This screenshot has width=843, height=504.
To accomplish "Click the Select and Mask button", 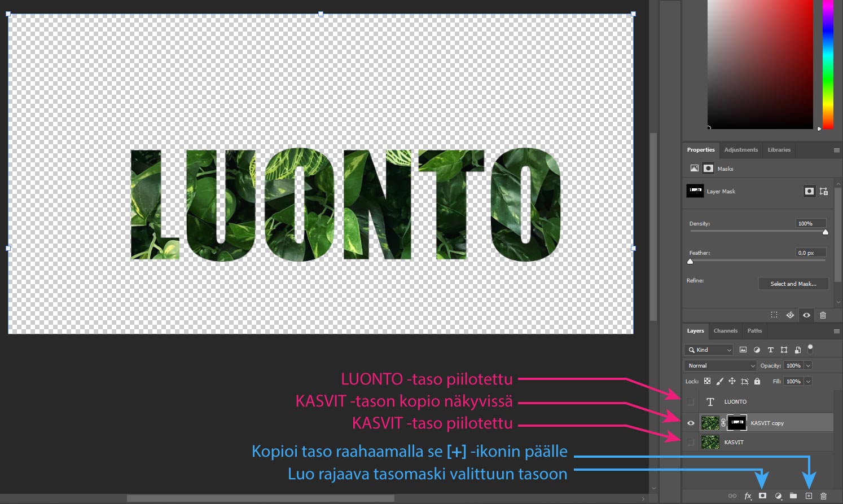I will (x=793, y=284).
